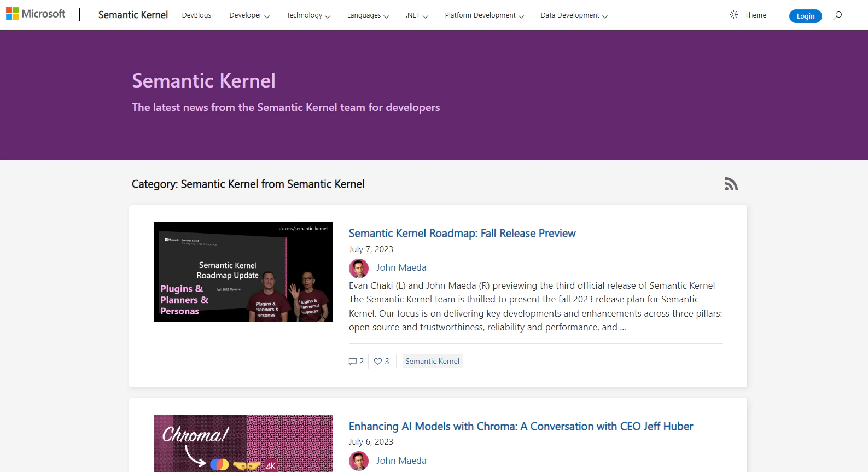The width and height of the screenshot is (868, 472).
Task: Expand the Data Development menu
Action: click(574, 15)
